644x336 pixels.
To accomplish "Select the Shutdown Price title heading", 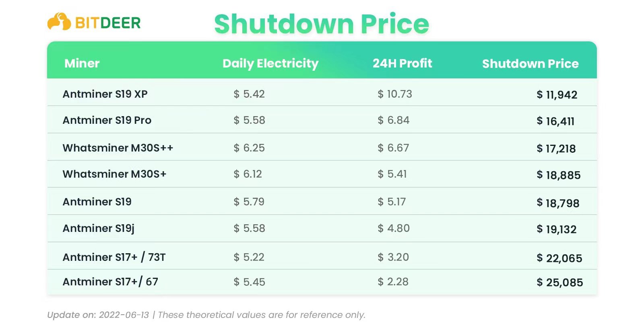I will click(322, 24).
